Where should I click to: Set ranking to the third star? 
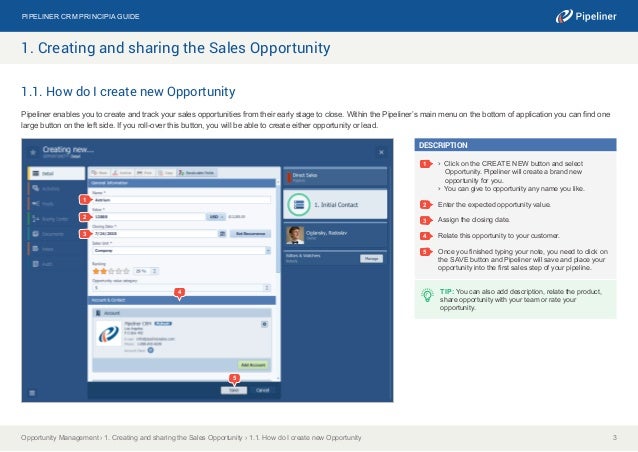coord(111,271)
